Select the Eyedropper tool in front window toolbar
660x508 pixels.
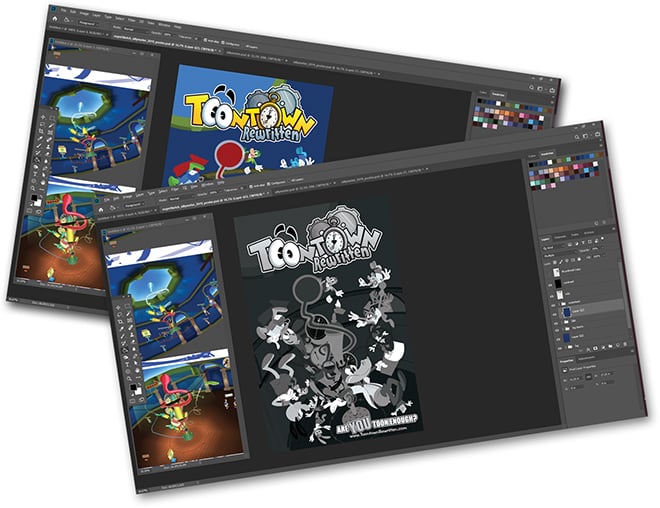coord(122,329)
